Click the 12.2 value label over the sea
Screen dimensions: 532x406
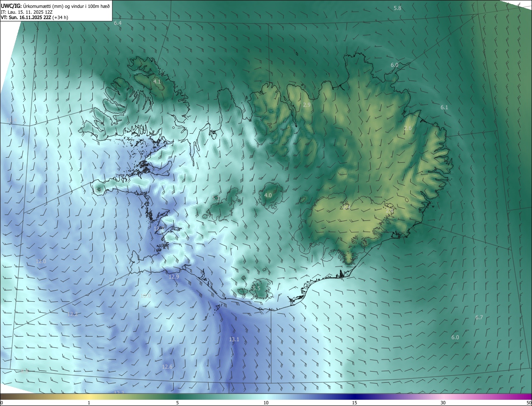(72, 314)
